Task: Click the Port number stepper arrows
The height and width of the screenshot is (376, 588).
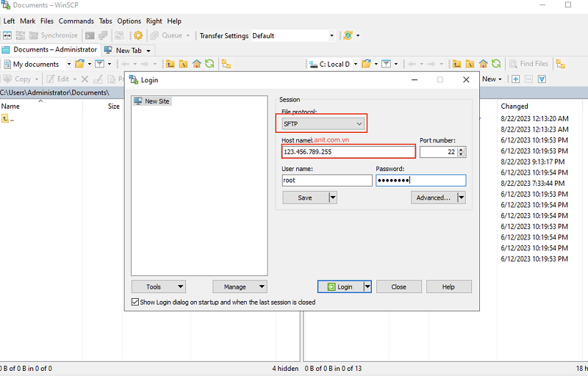Action: (462, 152)
